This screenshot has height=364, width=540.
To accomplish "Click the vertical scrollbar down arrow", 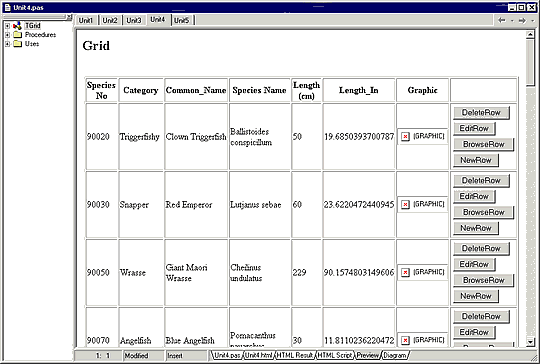I will pyautogui.click(x=530, y=342).
